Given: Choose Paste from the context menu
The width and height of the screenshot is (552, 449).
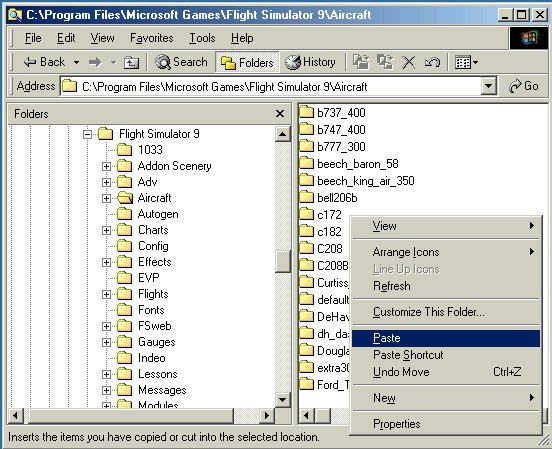Looking at the screenshot, I should [x=446, y=338].
